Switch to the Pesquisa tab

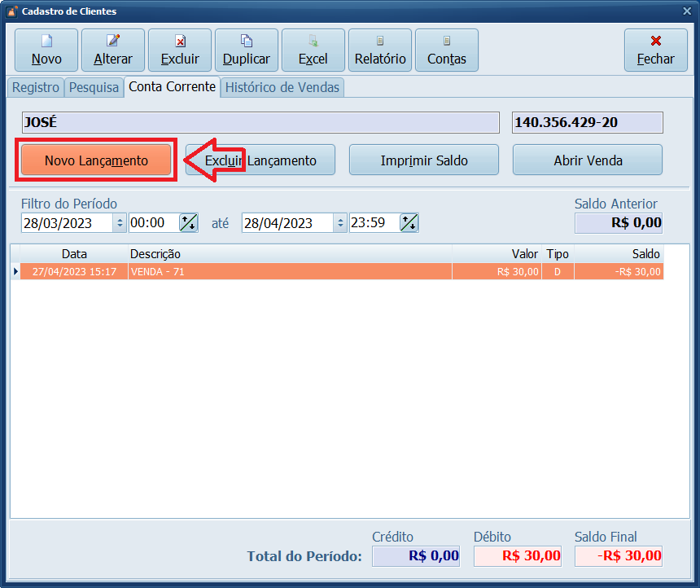tap(94, 87)
